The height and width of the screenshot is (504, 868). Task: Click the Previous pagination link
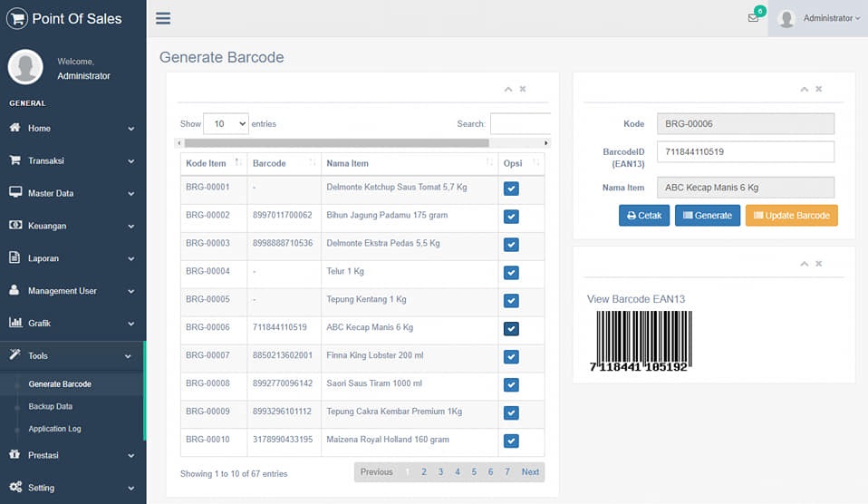[x=376, y=472]
